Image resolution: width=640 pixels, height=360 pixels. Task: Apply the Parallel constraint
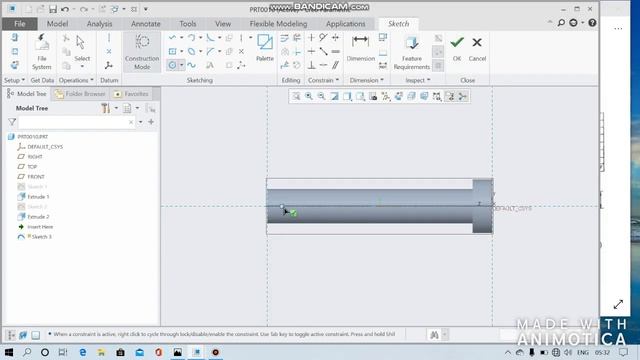click(x=336, y=65)
